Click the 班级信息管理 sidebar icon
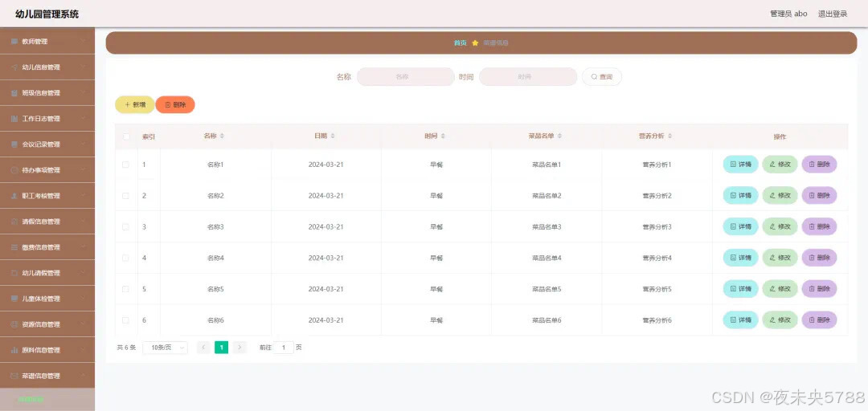This screenshot has height=411, width=868. point(15,93)
